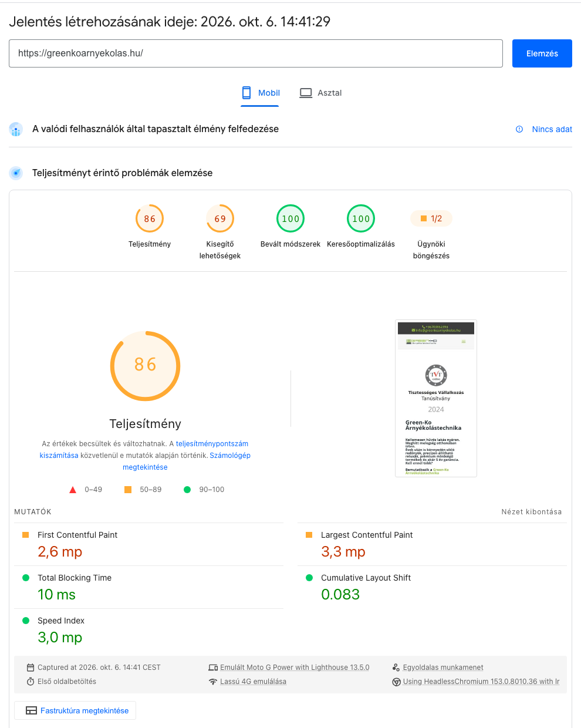This screenshot has height=728, width=581.
Task: Click the real-user experience section icon
Action: pos(16,129)
